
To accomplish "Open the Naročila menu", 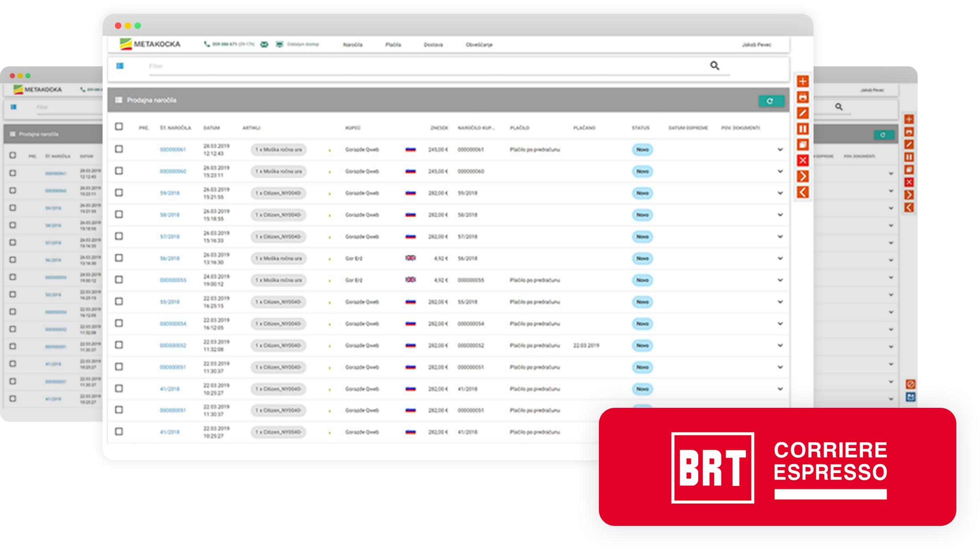I will point(353,45).
